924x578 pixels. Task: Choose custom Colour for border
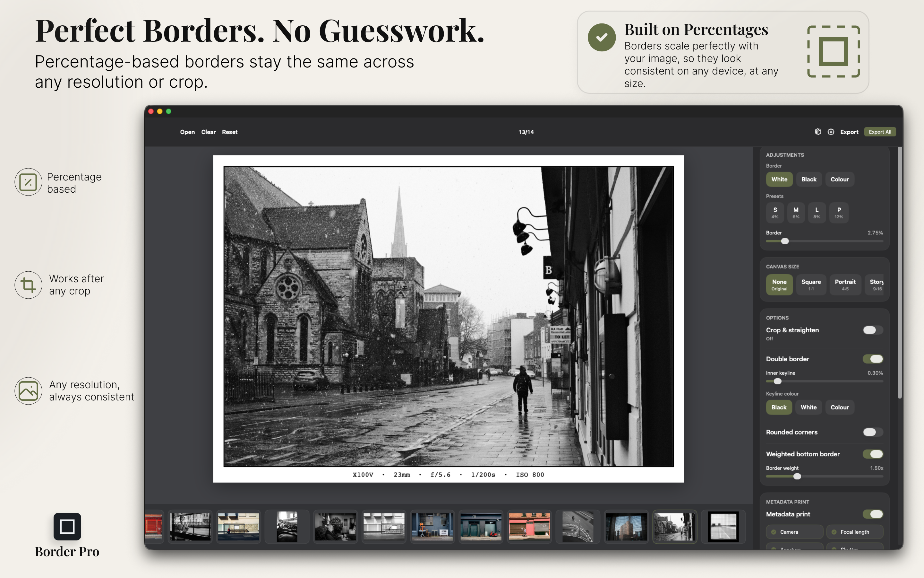[x=840, y=179]
